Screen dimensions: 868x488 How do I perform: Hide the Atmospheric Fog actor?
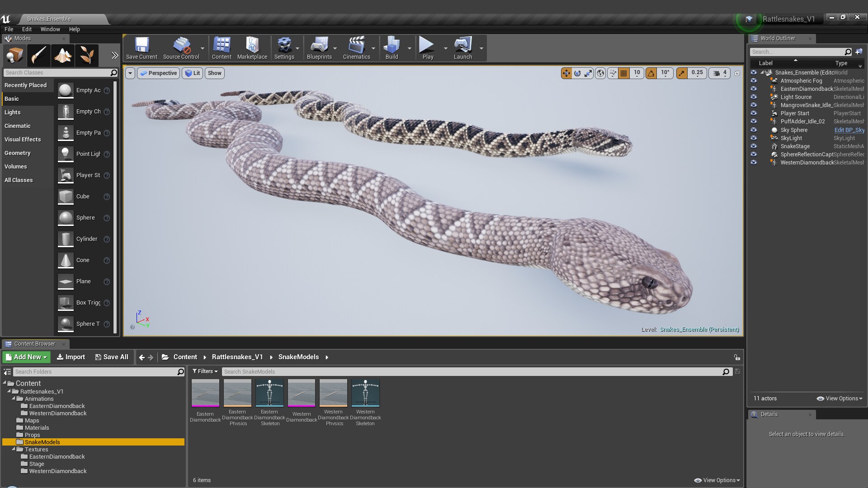[x=754, y=80]
